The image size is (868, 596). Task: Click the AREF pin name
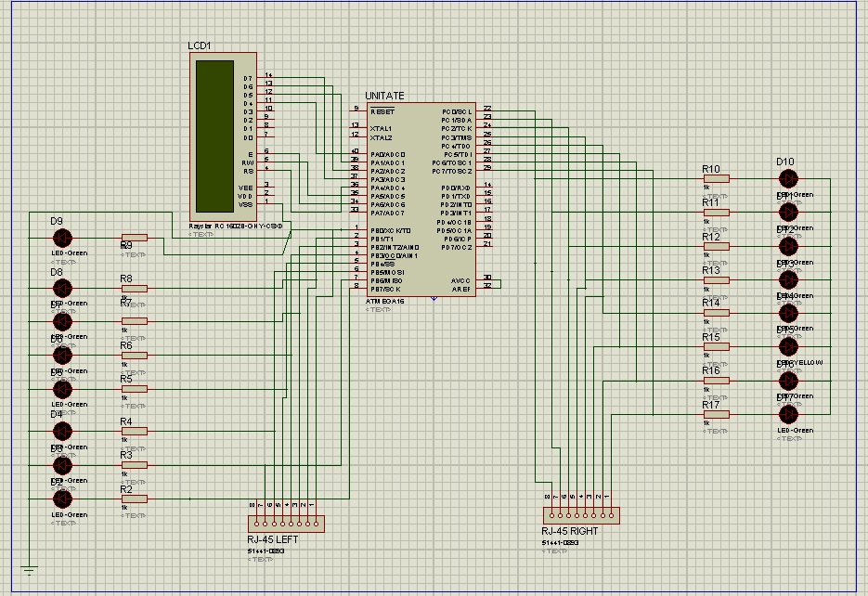click(x=460, y=289)
